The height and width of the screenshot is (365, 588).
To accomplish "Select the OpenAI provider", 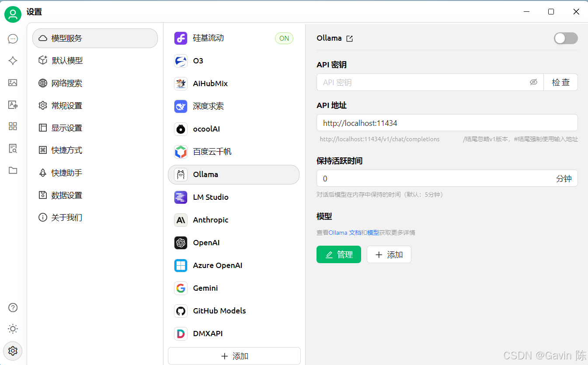I will point(234,243).
